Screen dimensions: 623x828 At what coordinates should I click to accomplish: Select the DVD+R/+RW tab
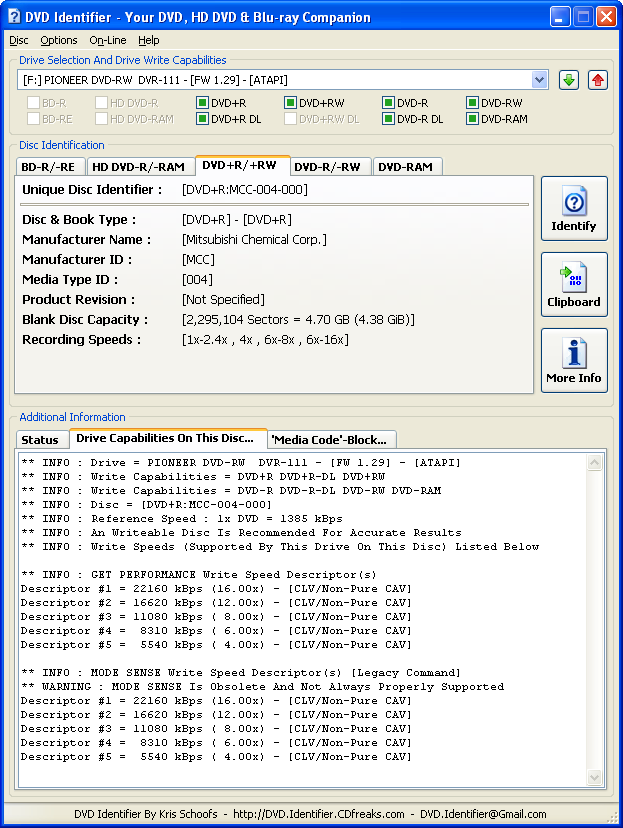pos(242,165)
